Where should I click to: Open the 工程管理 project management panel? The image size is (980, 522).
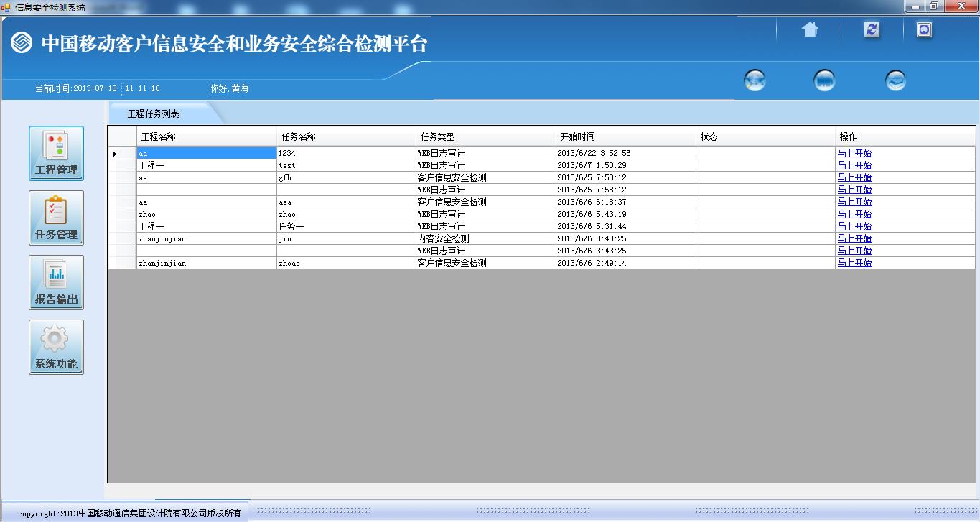[x=56, y=153]
